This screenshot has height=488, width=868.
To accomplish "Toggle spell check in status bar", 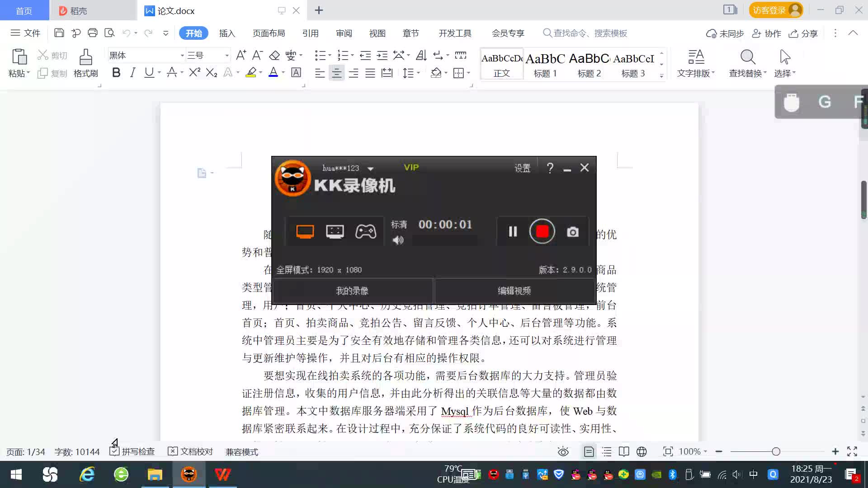I will (132, 451).
